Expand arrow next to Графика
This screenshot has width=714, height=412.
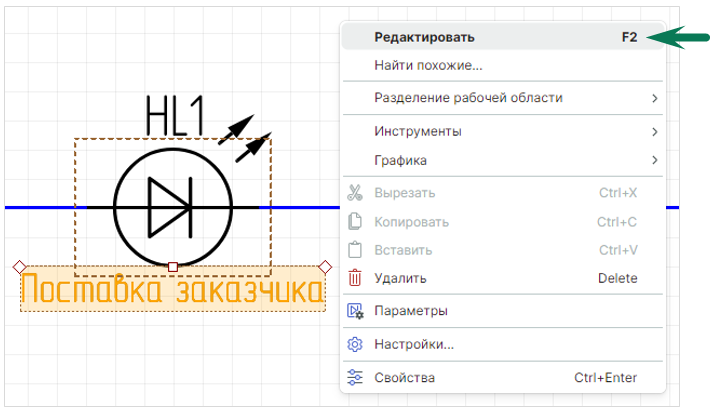(654, 160)
